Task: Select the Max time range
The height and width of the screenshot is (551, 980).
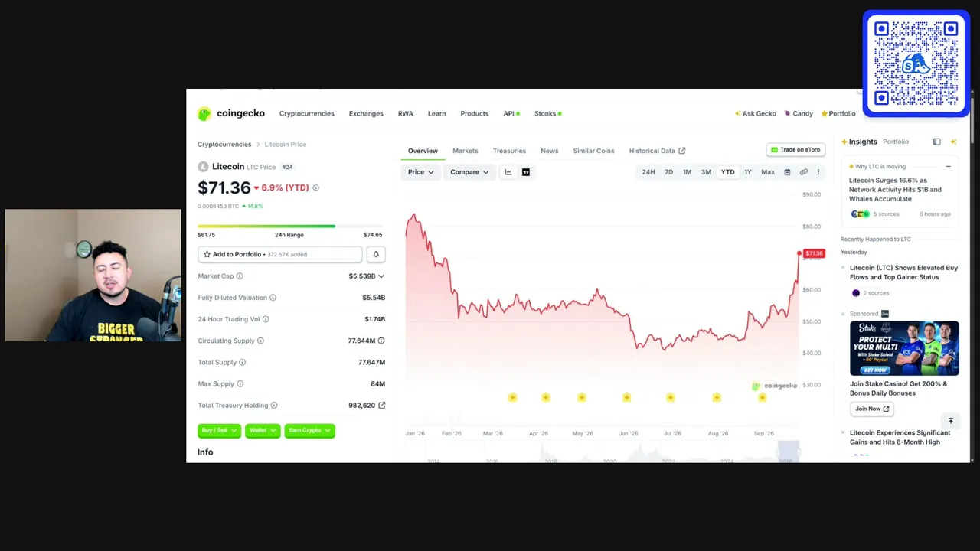Action: coord(768,172)
